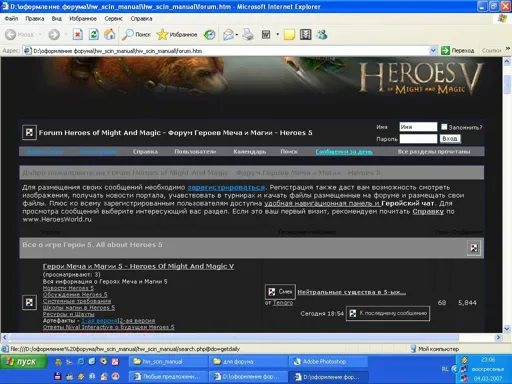Click the forum logo icon beside the title
512x384 pixels.
coord(29,133)
